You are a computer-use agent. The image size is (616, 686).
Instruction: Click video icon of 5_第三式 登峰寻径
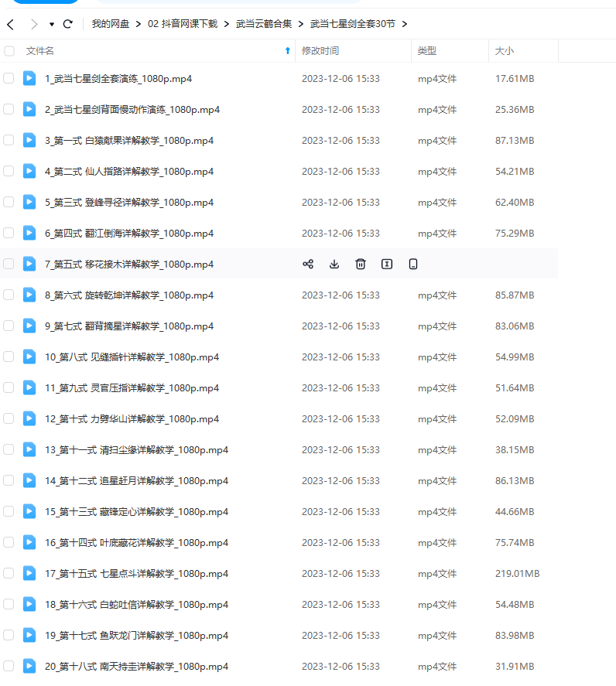coord(29,202)
